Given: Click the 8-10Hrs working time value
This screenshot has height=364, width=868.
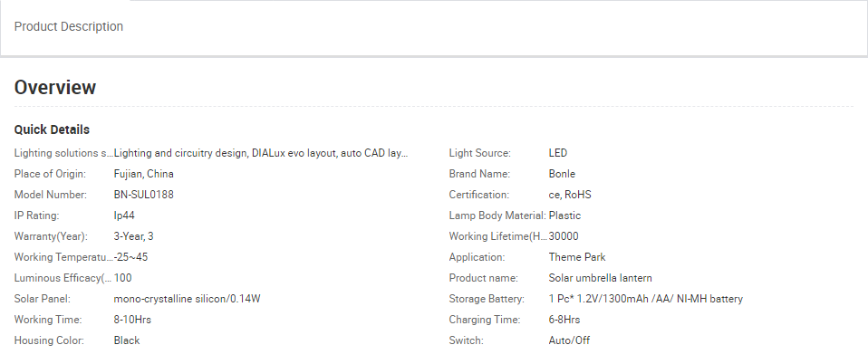Looking at the screenshot, I should point(134,320).
